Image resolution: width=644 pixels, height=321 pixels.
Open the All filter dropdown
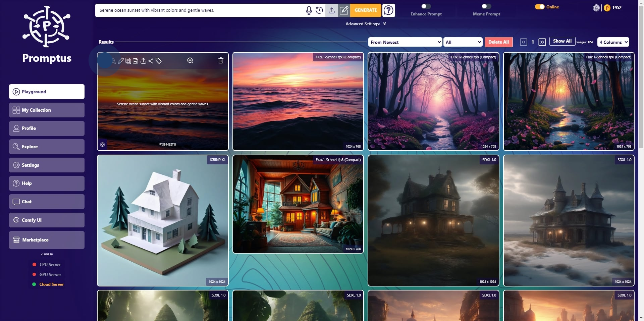click(463, 42)
